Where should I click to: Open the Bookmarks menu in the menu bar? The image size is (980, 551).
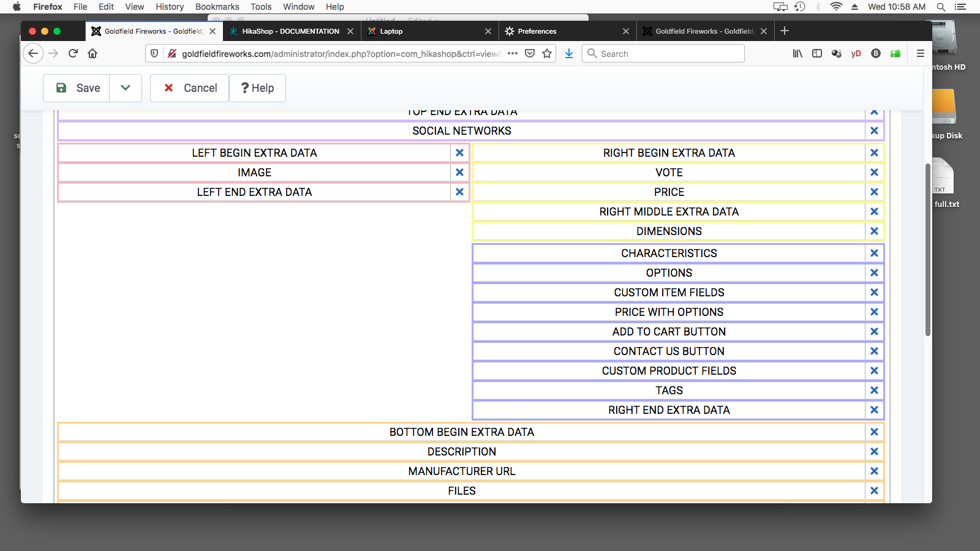tap(217, 7)
